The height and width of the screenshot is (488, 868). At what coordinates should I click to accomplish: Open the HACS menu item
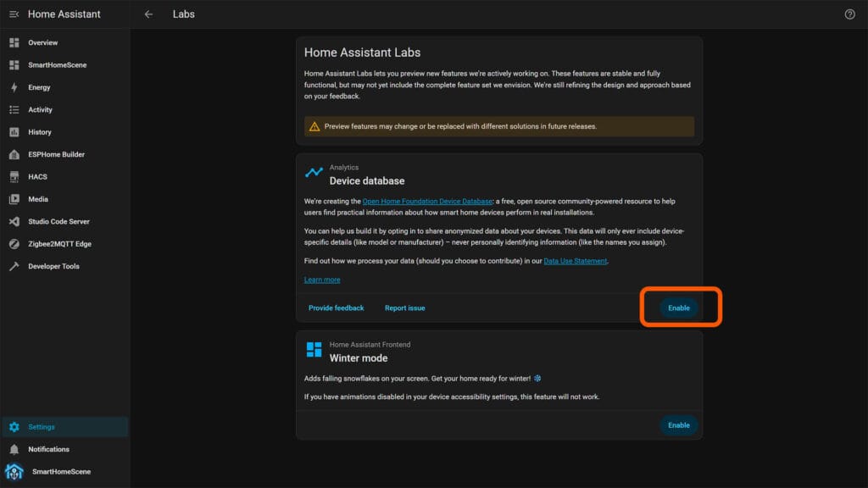point(64,177)
